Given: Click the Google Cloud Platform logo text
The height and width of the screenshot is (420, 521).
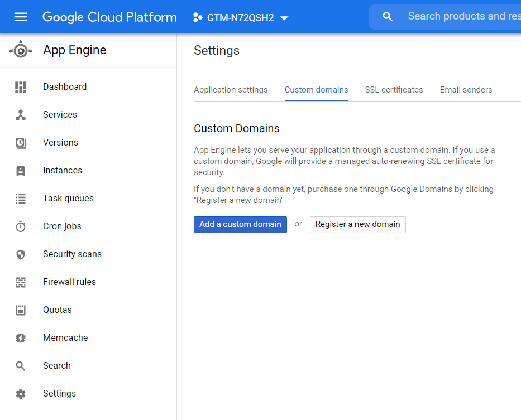Looking at the screenshot, I should tap(109, 17).
